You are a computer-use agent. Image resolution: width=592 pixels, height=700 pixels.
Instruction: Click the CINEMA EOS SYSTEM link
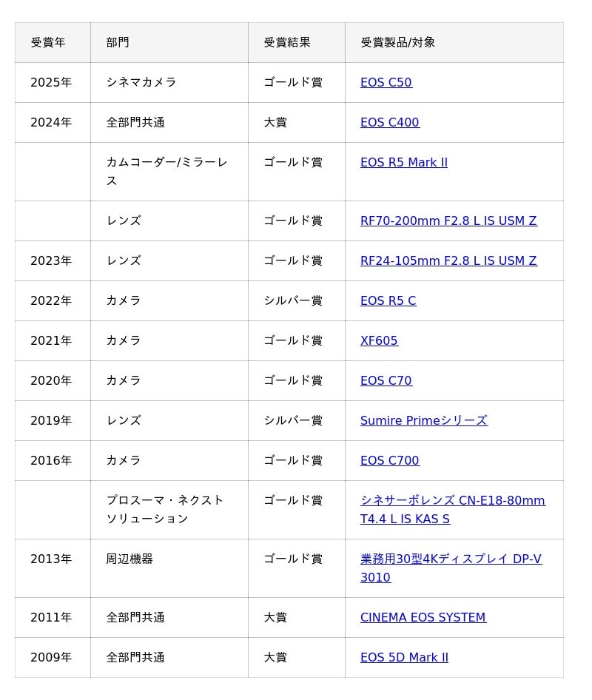[x=423, y=617]
